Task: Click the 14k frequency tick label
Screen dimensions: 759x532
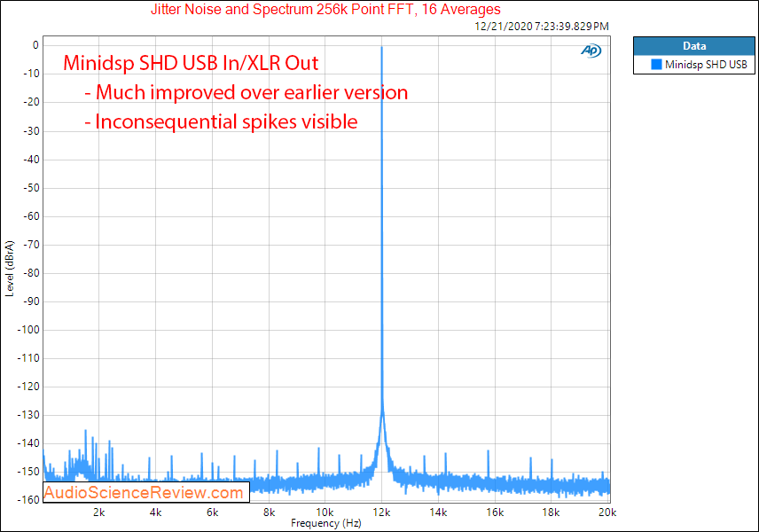Action: click(439, 512)
